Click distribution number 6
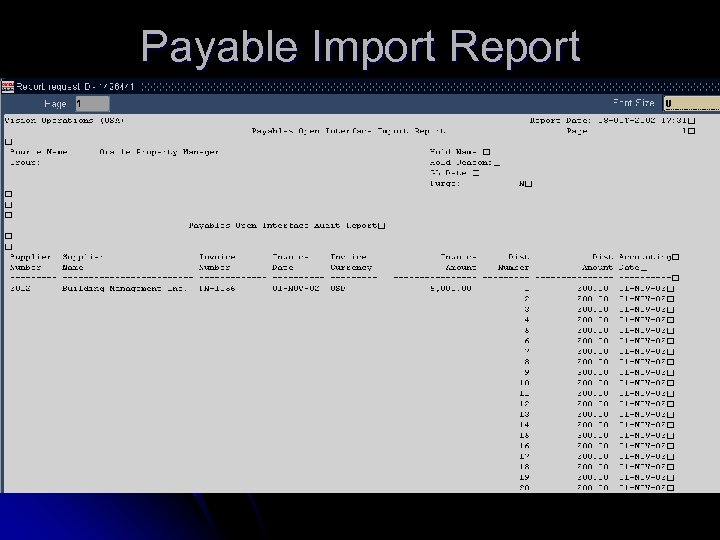This screenshot has height=540, width=720. tap(527, 341)
